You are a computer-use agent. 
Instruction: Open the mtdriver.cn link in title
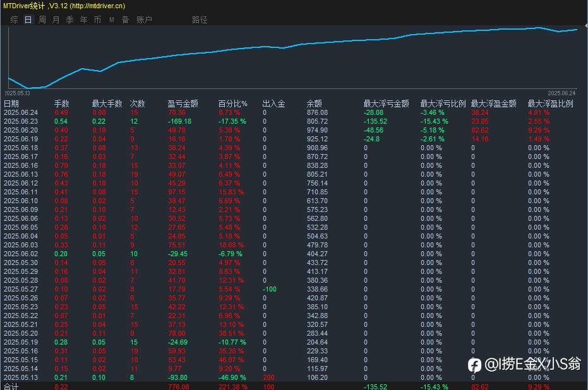click(x=97, y=6)
